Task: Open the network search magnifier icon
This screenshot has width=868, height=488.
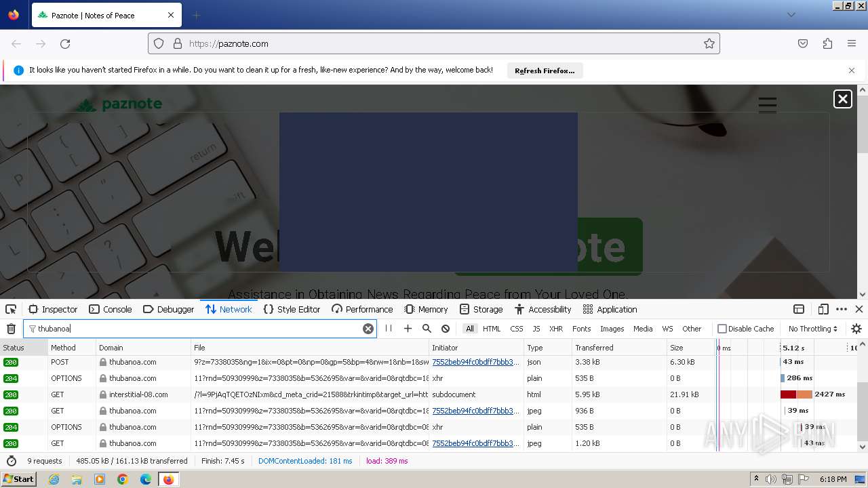Action: pyautogui.click(x=427, y=329)
